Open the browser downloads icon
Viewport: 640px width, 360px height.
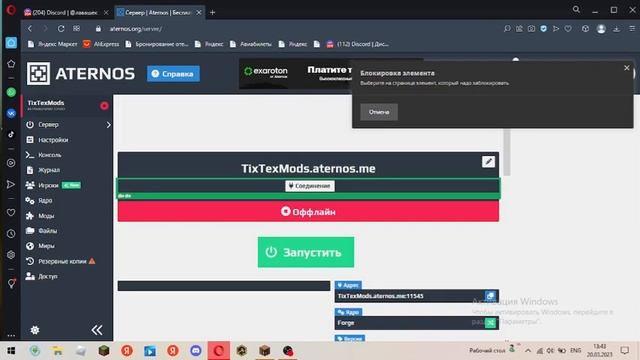pyautogui.click(x=616, y=29)
